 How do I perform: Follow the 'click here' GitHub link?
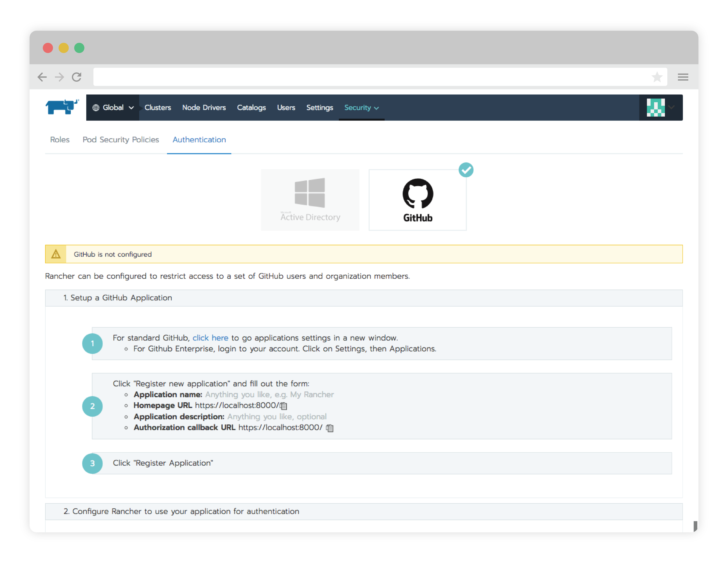click(x=210, y=338)
